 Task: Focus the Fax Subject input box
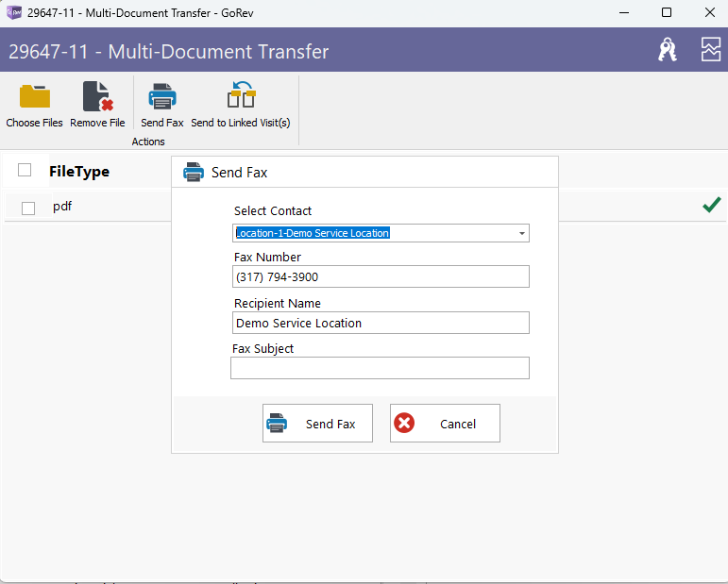point(380,368)
